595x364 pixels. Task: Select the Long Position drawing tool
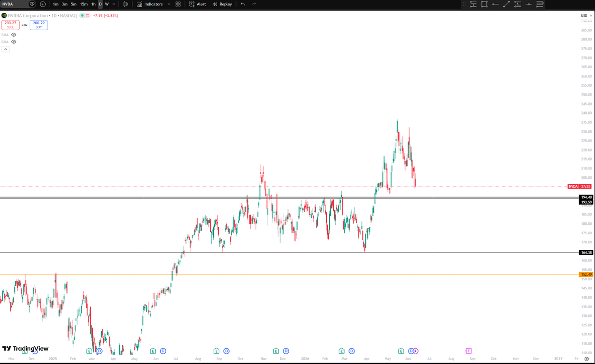[518, 4]
